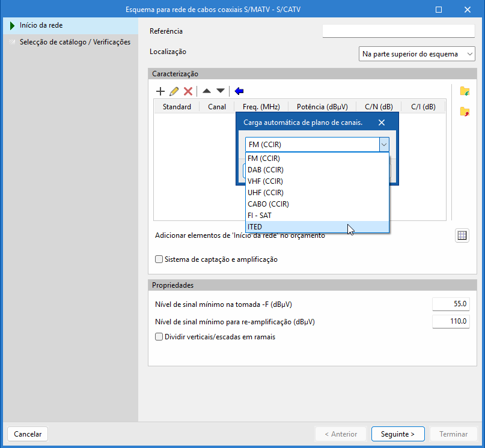This screenshot has height=448, width=485.
Task: Click the blue left arrow channel plan icon
Action: click(x=239, y=91)
